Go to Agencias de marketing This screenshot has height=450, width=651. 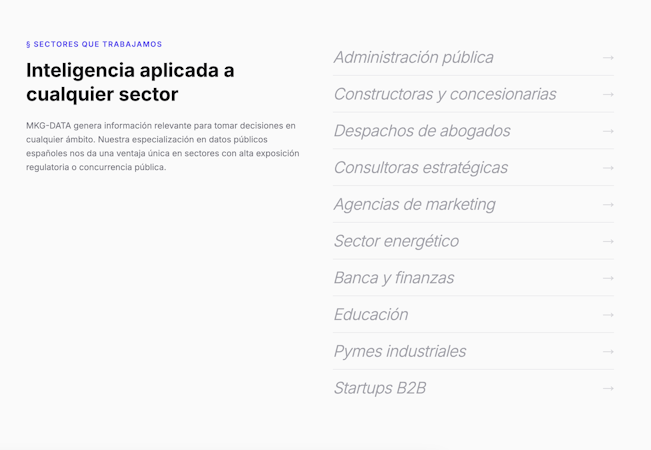pos(415,205)
